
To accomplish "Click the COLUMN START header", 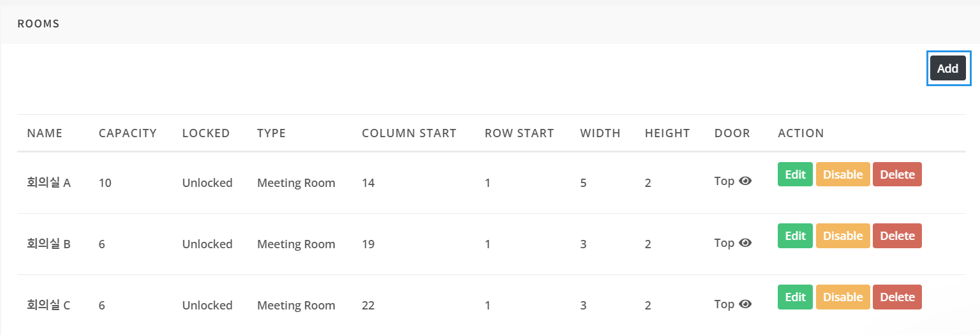I will (409, 133).
